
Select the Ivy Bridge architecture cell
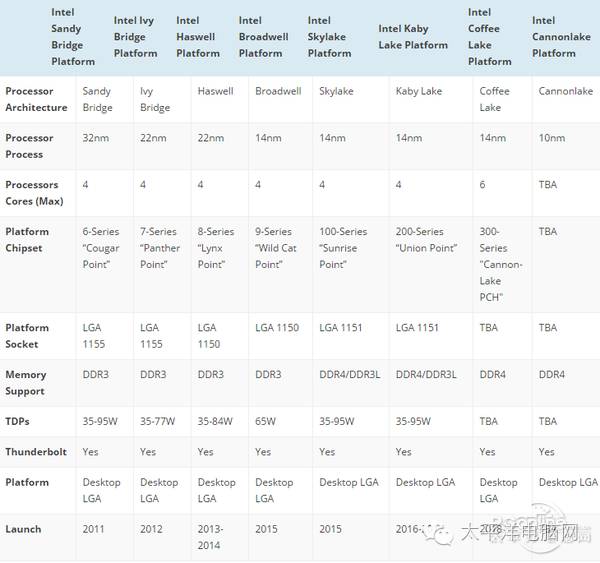155,100
